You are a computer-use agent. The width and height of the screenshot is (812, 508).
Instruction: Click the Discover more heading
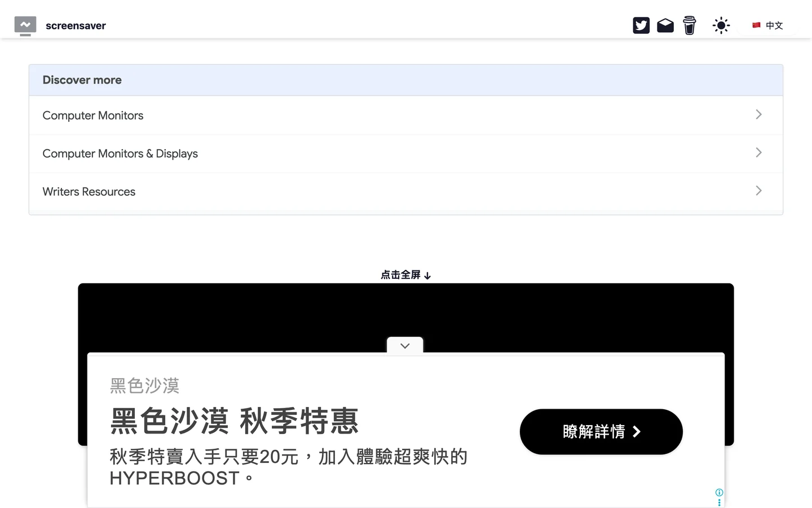click(x=82, y=80)
